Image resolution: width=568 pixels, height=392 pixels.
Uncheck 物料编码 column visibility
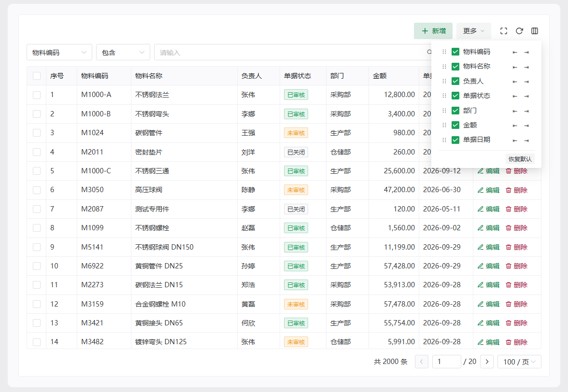(x=455, y=52)
